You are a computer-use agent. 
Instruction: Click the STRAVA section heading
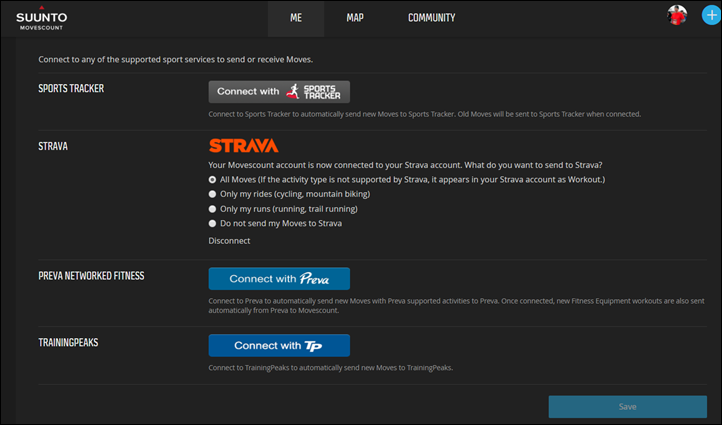pyautogui.click(x=53, y=146)
